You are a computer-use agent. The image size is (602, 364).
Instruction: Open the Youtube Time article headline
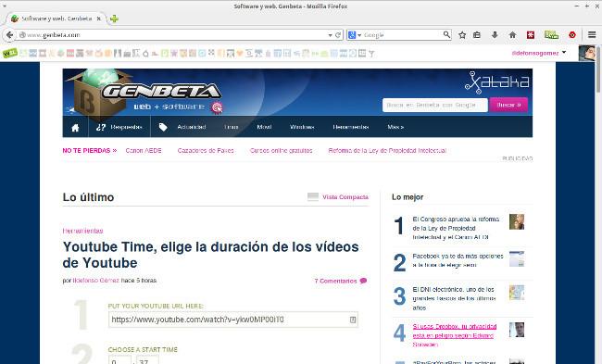point(211,255)
